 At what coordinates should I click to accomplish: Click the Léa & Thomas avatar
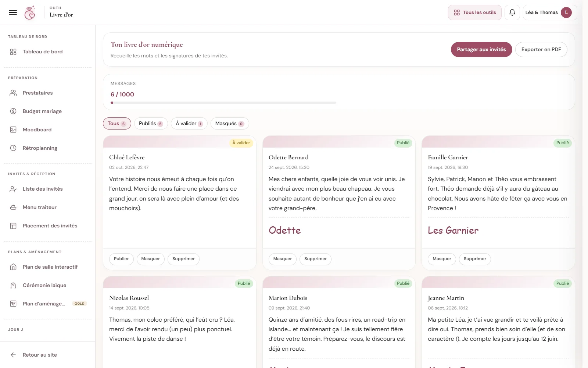point(566,13)
